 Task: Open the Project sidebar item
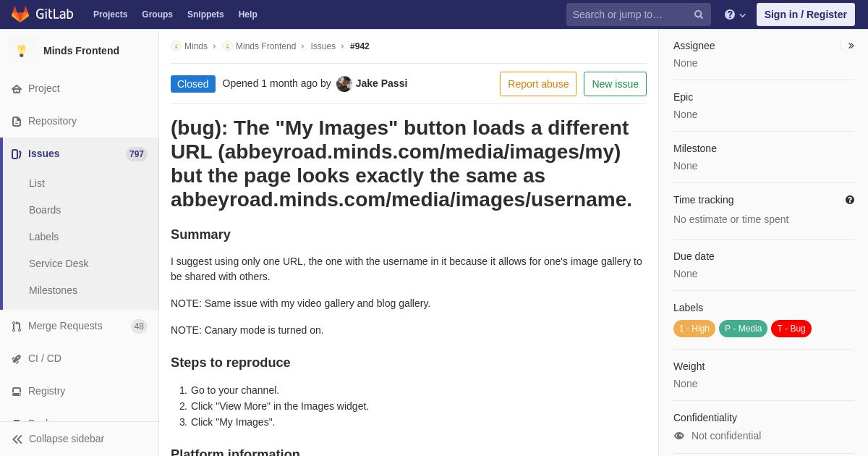80,88
